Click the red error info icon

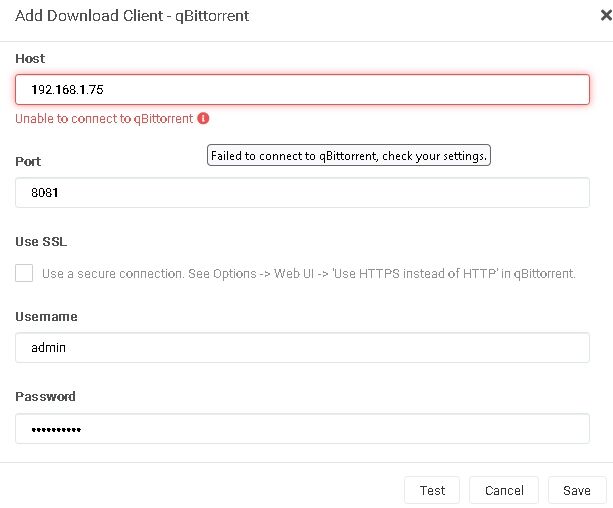coord(204,118)
